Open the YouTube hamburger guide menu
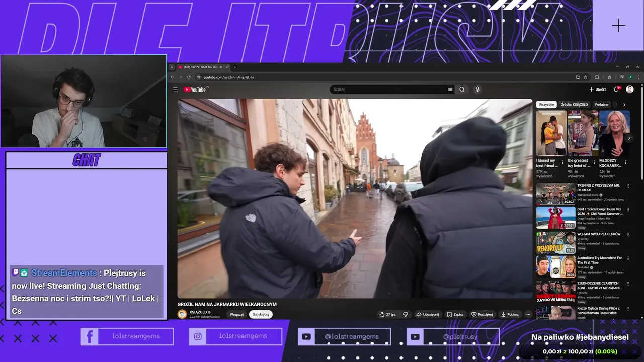 (x=175, y=89)
